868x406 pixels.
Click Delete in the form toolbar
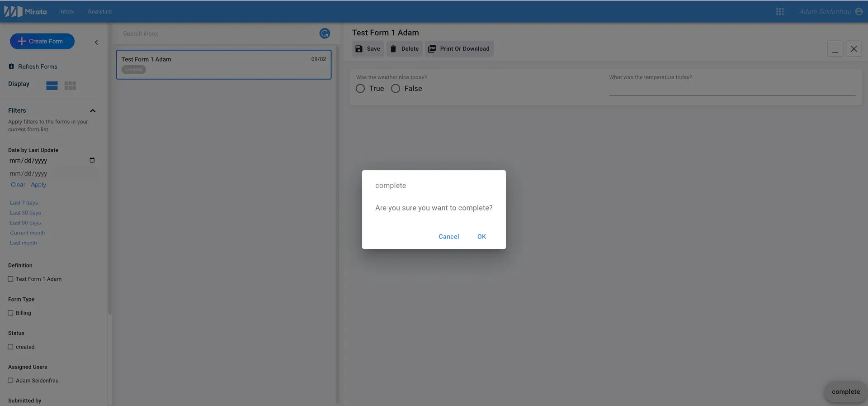click(x=405, y=49)
